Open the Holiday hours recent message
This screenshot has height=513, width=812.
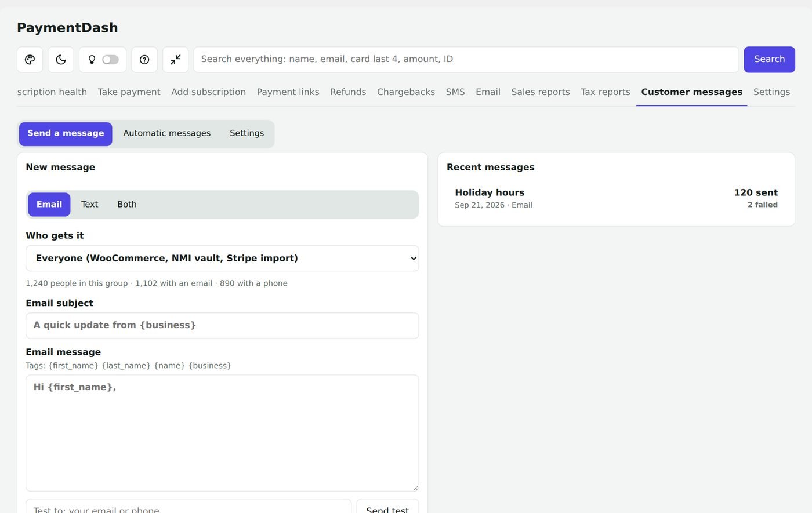[x=616, y=198]
